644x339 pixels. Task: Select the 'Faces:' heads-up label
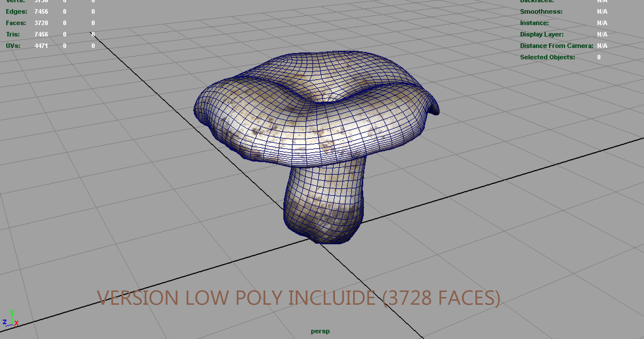click(x=16, y=23)
